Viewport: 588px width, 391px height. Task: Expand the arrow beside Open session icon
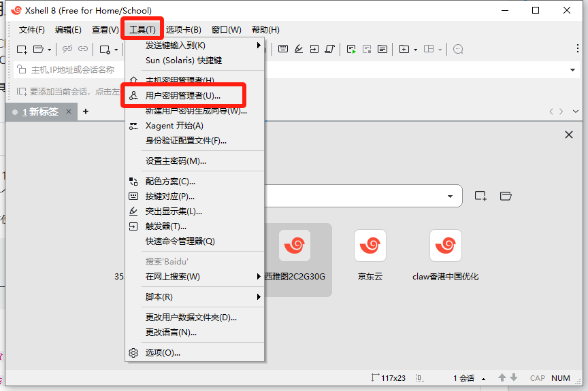(49, 50)
